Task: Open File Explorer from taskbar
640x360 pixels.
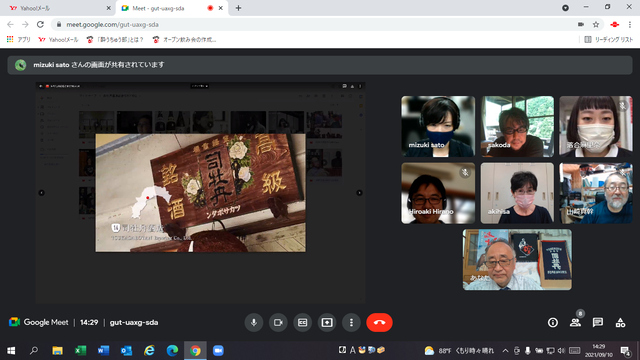Action: point(57,351)
